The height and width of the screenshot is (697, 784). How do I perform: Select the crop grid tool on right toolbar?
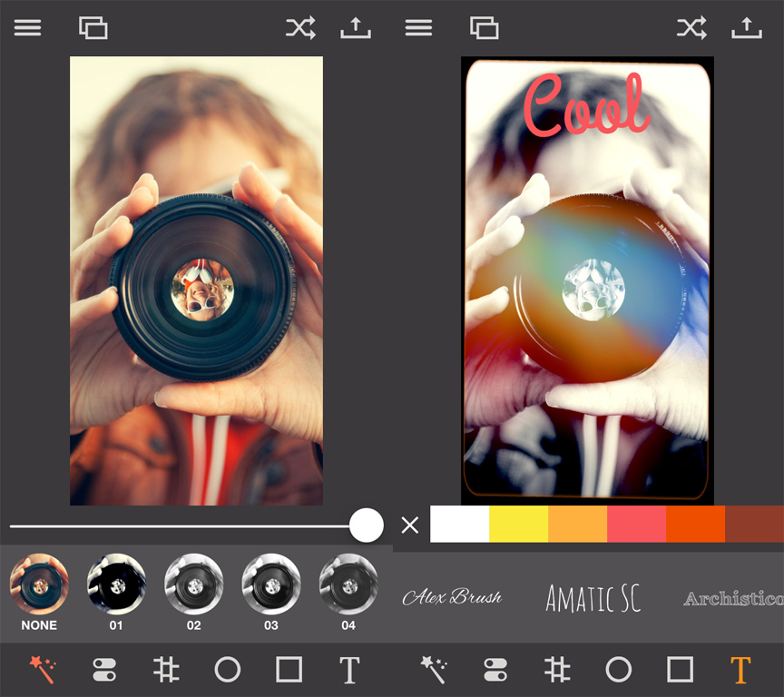click(556, 671)
